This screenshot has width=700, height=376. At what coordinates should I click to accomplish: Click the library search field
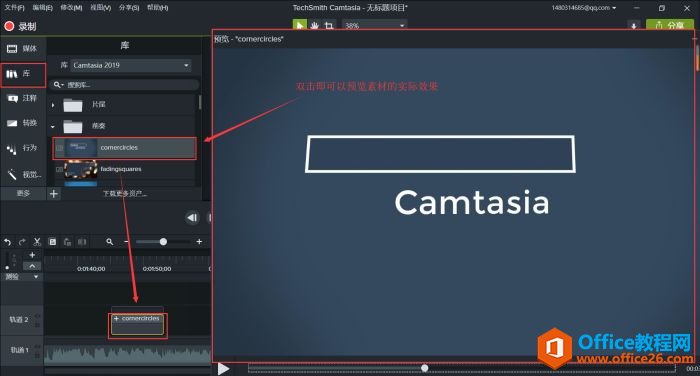pyautogui.click(x=125, y=85)
